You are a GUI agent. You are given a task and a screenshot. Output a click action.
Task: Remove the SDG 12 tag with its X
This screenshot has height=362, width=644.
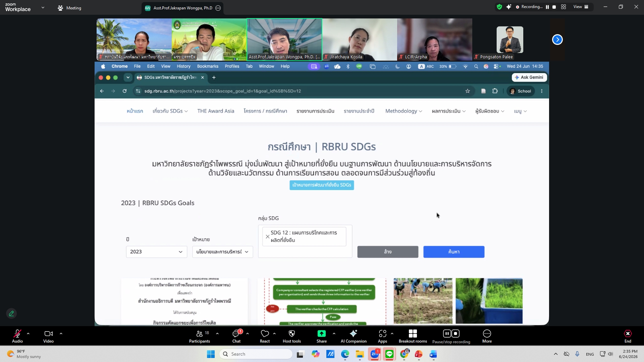point(267,237)
